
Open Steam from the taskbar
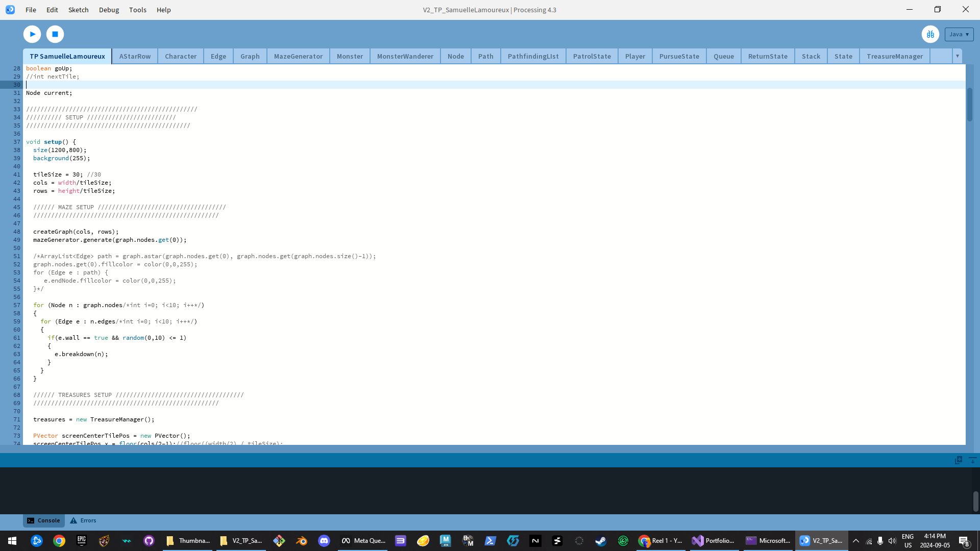(x=601, y=541)
